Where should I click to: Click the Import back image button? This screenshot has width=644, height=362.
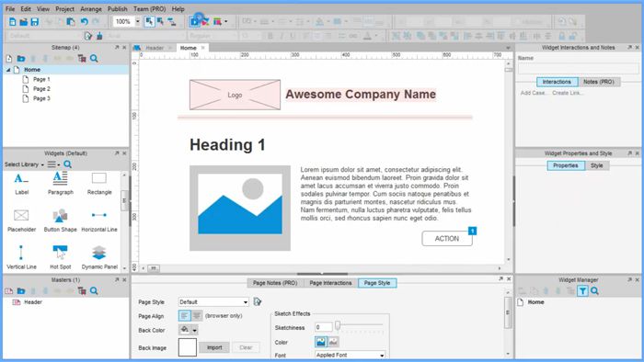pyautogui.click(x=214, y=347)
